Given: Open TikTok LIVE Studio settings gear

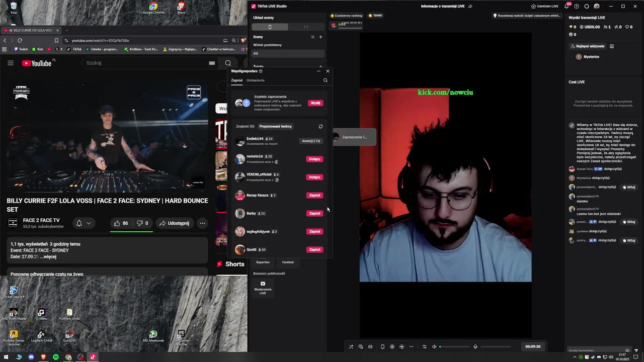Looking at the screenshot, I should [587, 6].
